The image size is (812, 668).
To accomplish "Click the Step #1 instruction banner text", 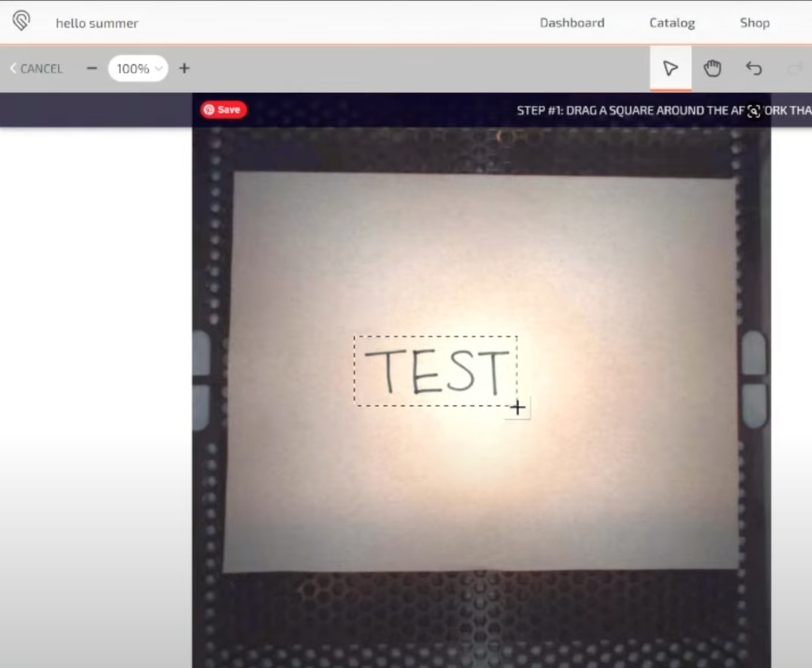I will coord(629,110).
